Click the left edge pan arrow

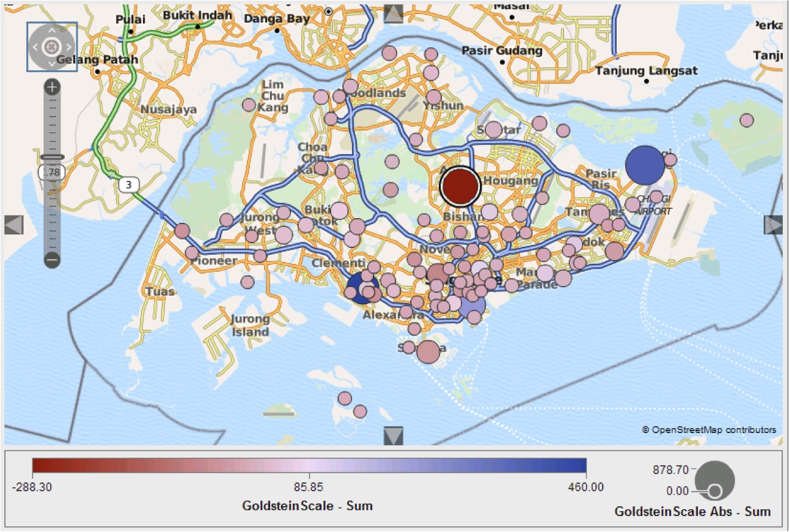click(x=13, y=225)
